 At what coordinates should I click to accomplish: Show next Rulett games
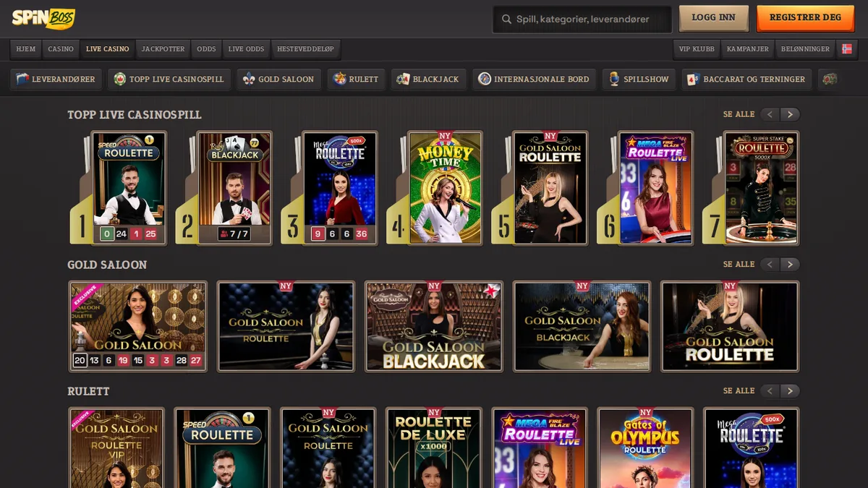(x=790, y=391)
